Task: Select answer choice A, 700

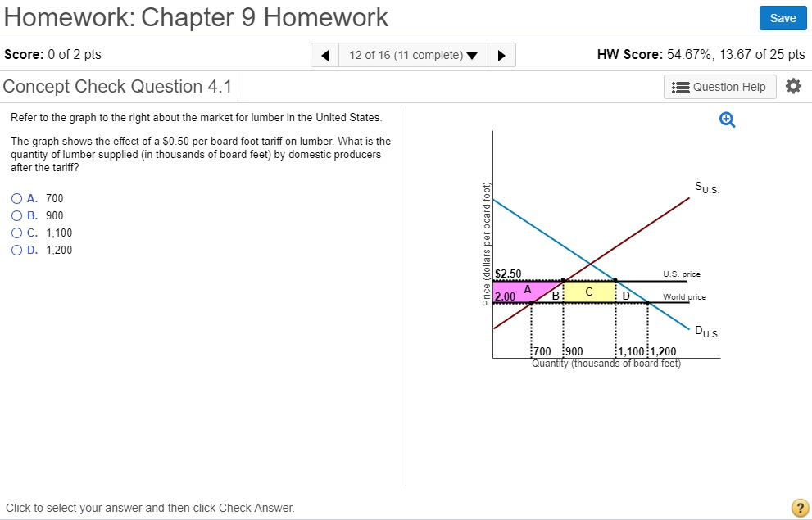Action: click(16, 198)
